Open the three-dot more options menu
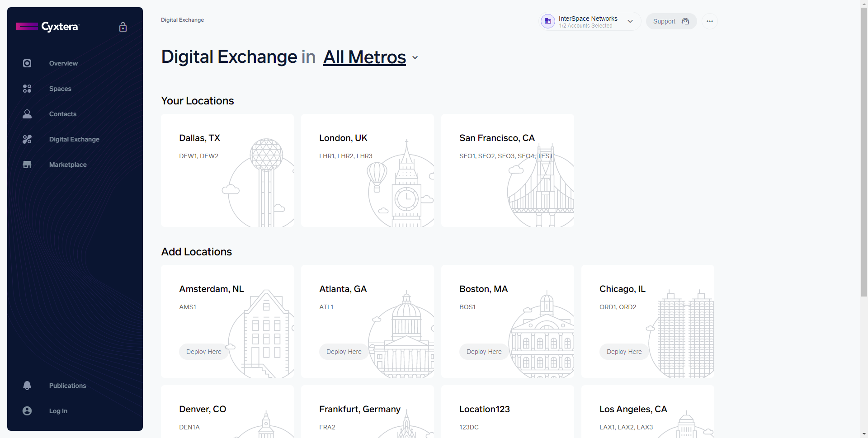This screenshot has width=868, height=438. (710, 21)
